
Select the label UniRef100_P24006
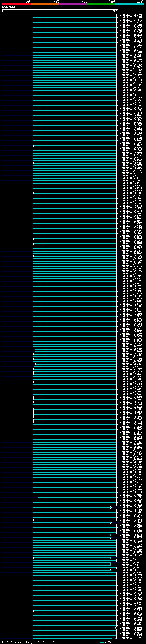(x=131, y=341)
